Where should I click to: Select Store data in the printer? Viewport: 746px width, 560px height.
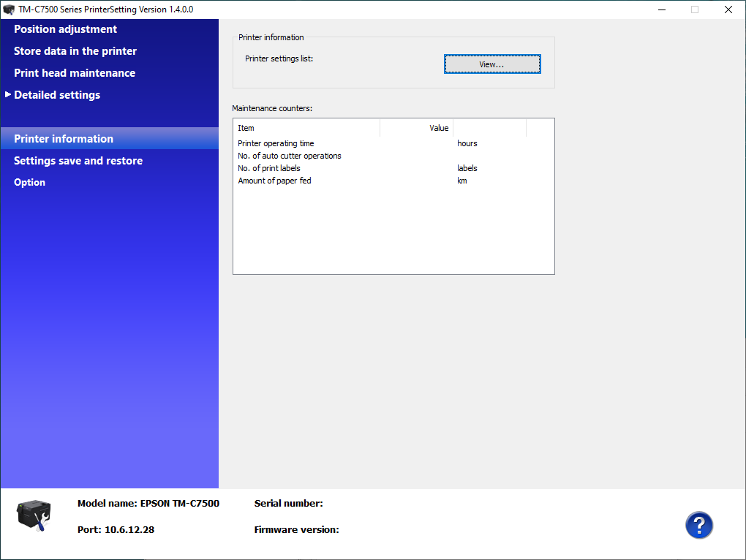tap(75, 51)
